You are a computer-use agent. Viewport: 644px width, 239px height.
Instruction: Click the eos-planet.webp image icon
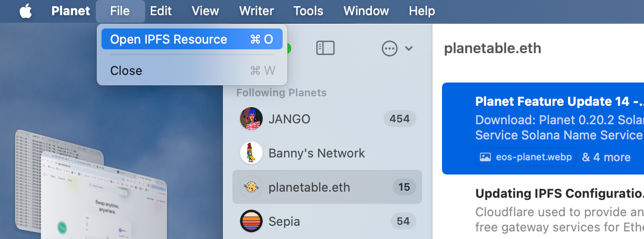pos(485,157)
